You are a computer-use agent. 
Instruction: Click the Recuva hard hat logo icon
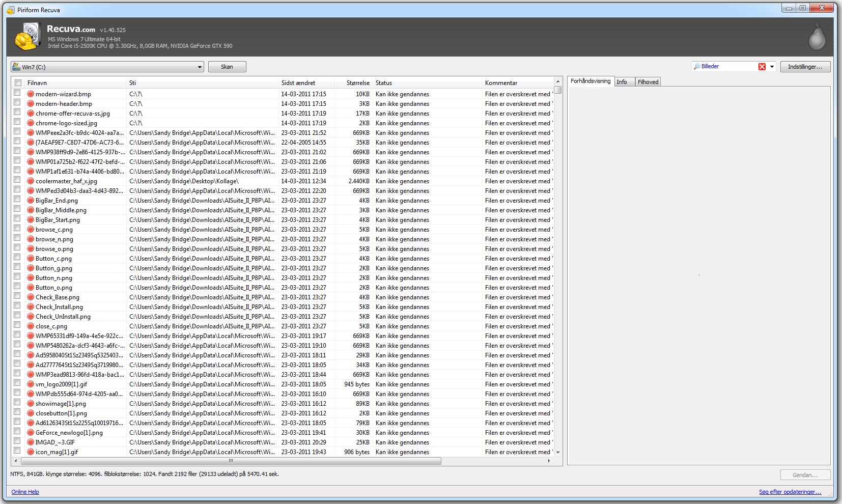(27, 37)
